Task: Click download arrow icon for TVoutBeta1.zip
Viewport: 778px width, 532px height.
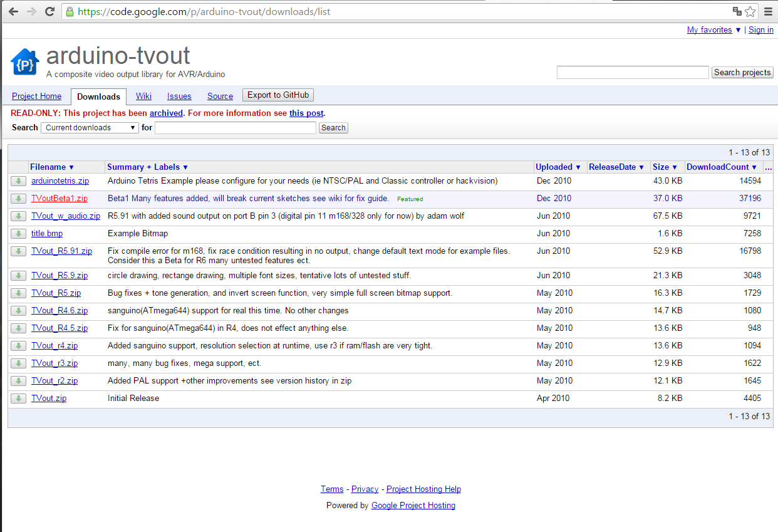Action: (18, 199)
